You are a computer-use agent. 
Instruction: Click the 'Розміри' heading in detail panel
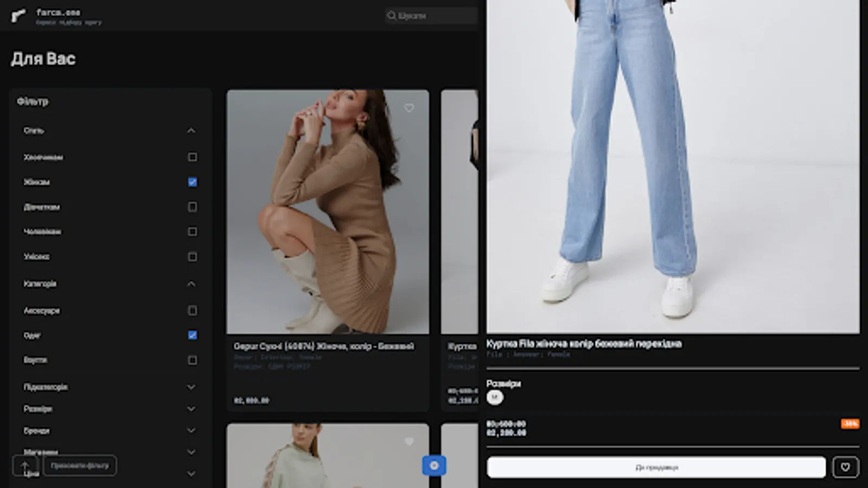point(503,383)
